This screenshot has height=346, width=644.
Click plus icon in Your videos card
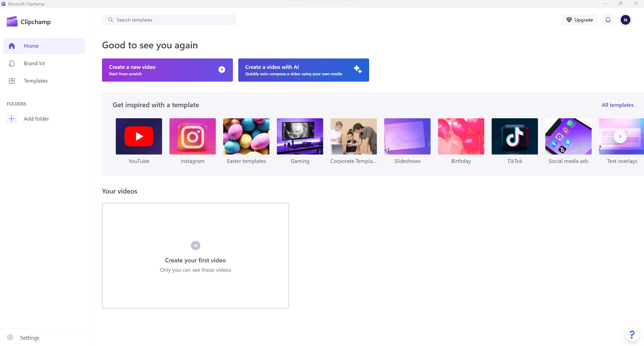coord(196,246)
